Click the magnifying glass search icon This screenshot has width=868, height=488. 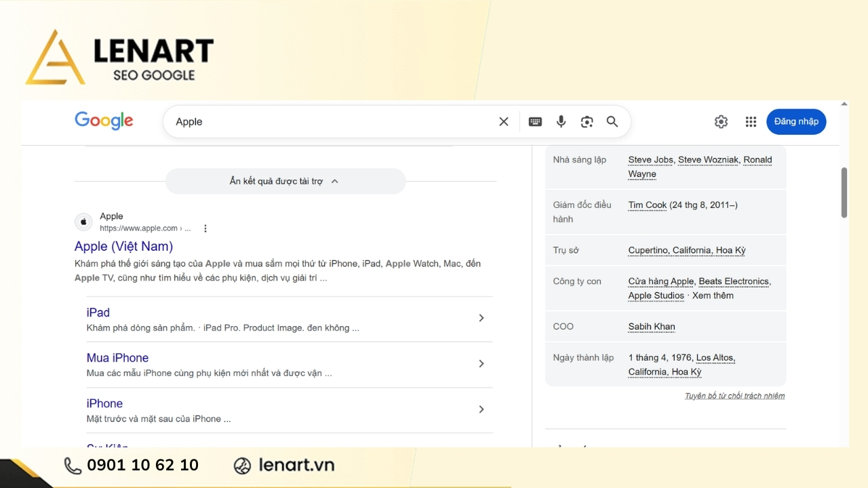612,122
